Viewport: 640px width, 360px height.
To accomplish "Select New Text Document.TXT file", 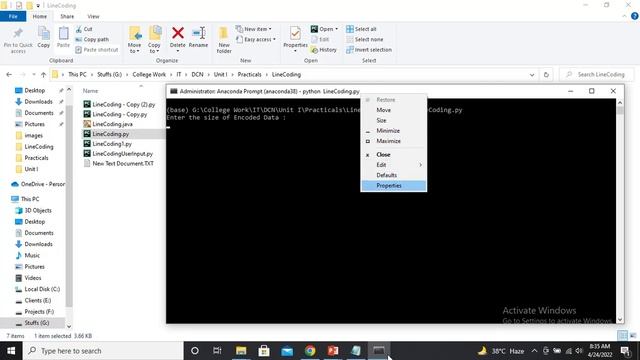I will (123, 163).
